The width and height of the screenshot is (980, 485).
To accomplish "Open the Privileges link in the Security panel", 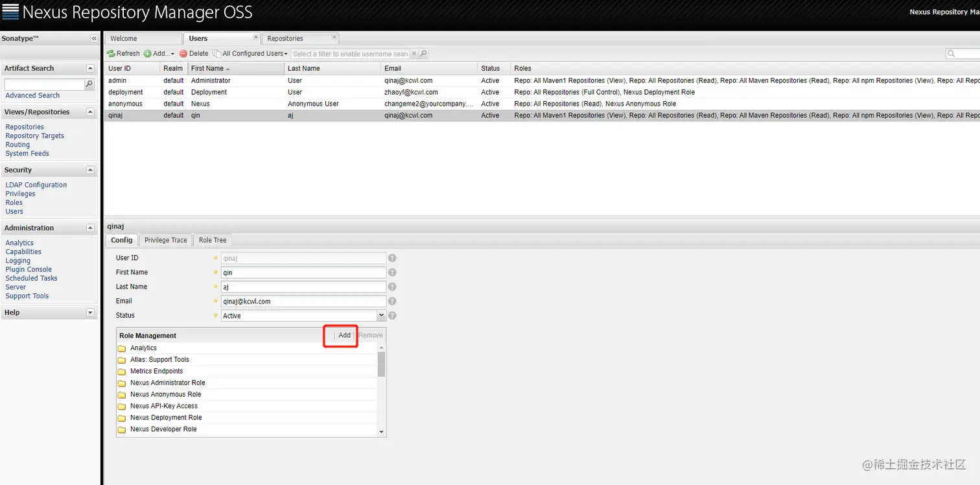I will click(20, 194).
